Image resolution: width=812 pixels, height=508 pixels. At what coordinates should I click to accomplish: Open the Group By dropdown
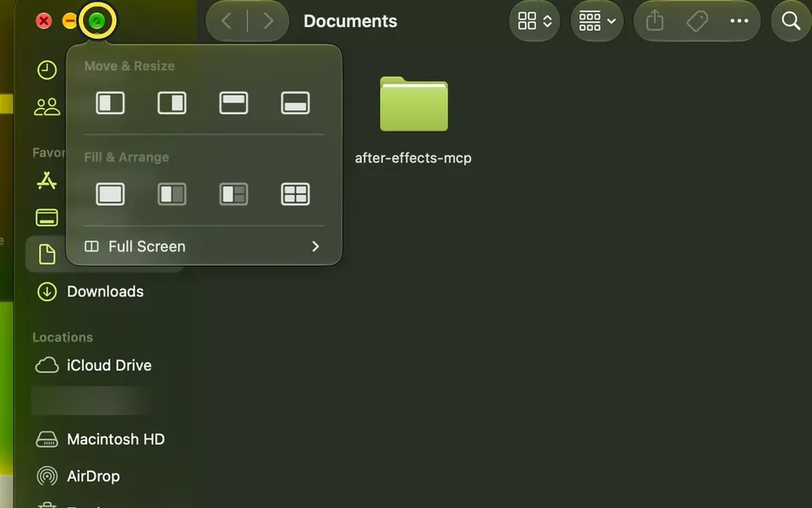[596, 21]
